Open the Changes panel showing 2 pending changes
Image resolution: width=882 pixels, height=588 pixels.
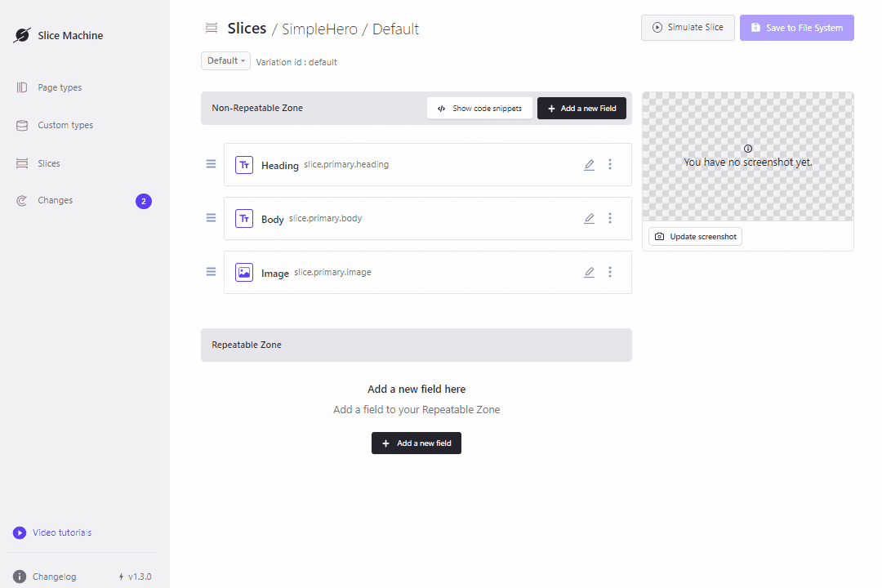click(55, 200)
